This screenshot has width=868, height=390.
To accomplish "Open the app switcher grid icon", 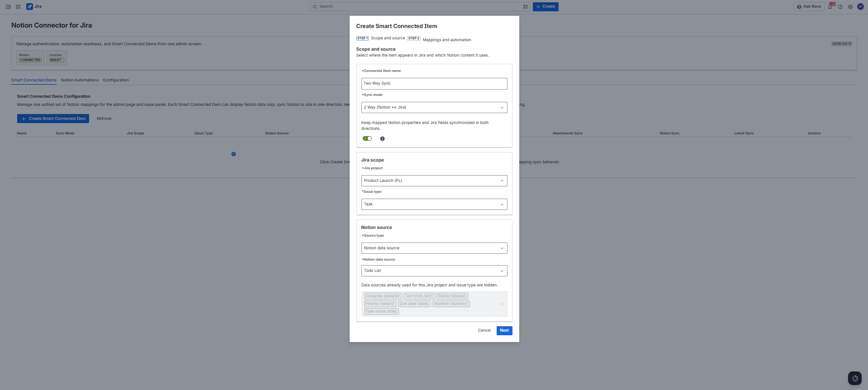I will (18, 6).
